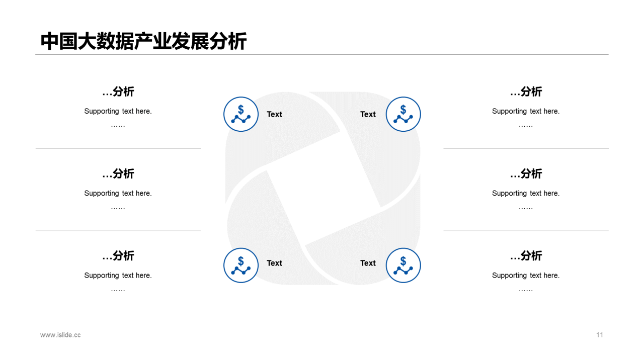The width and height of the screenshot is (644, 362).
Task: Select the slide title 中国大数据产业发展分析
Action: [143, 41]
